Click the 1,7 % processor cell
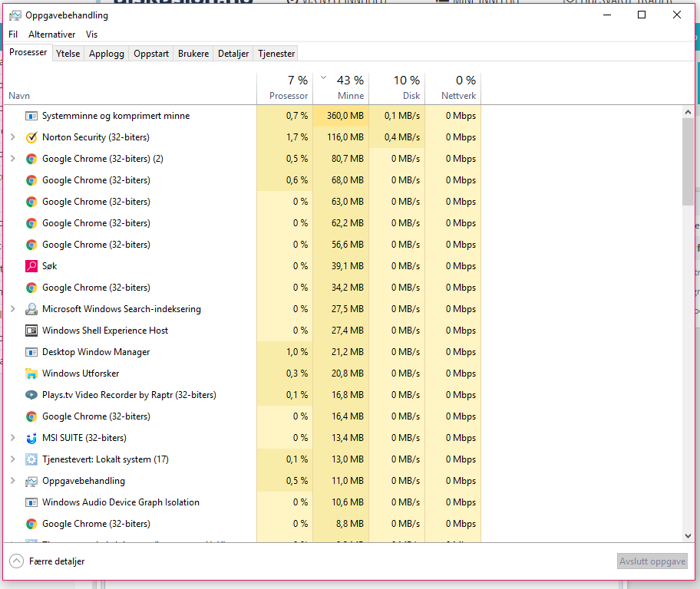 coord(285,137)
